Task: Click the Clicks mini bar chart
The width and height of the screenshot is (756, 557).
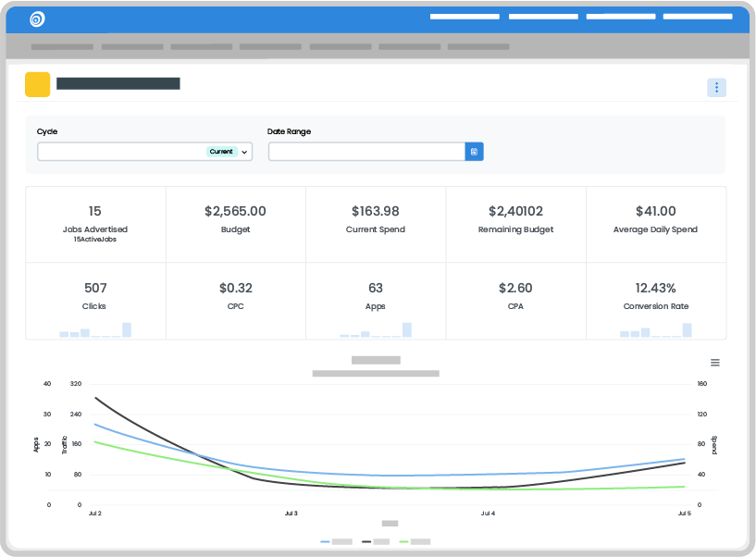Action: point(95,330)
